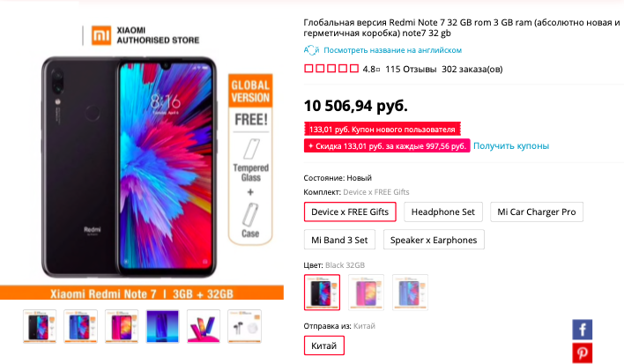View the earphones gift thumbnail
The width and height of the screenshot is (624, 364).
244,326
